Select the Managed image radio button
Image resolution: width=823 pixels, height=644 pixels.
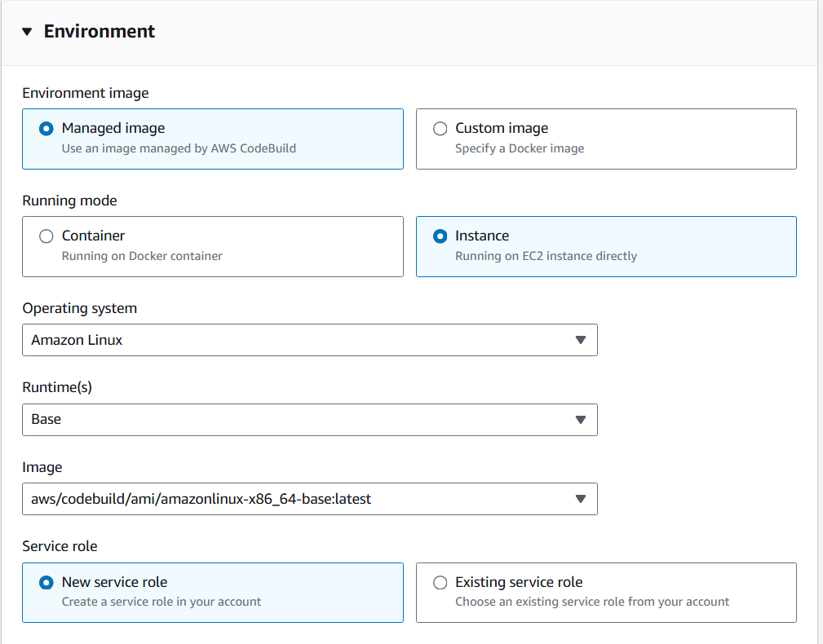(46, 129)
